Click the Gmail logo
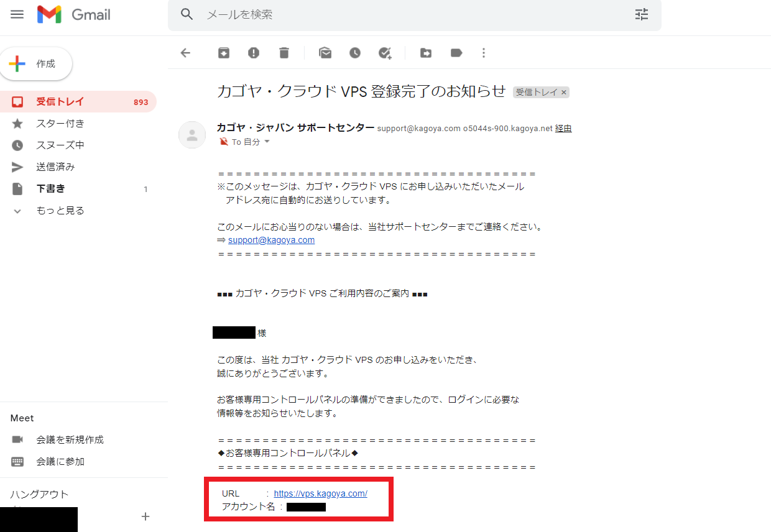Viewport: 771px width, 532px height. [74, 14]
